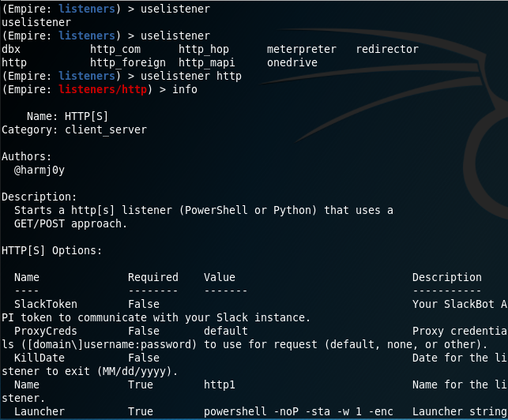
Task: Click the ProxyCreds 'default' value
Action: 226,331
